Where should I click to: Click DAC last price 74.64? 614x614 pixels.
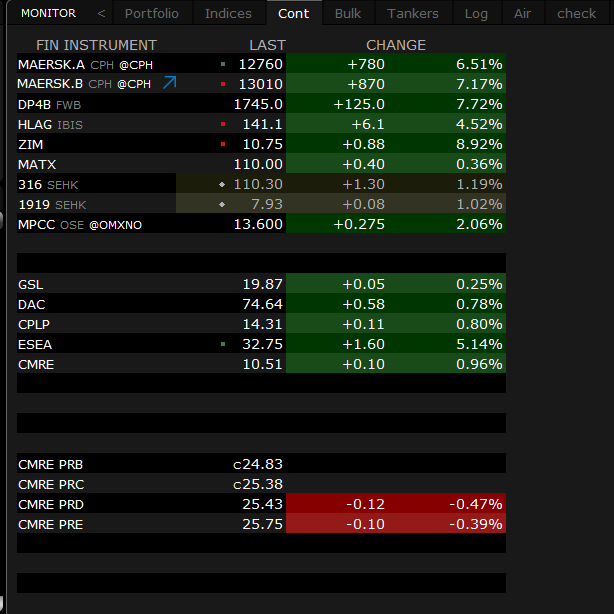pyautogui.click(x=262, y=304)
